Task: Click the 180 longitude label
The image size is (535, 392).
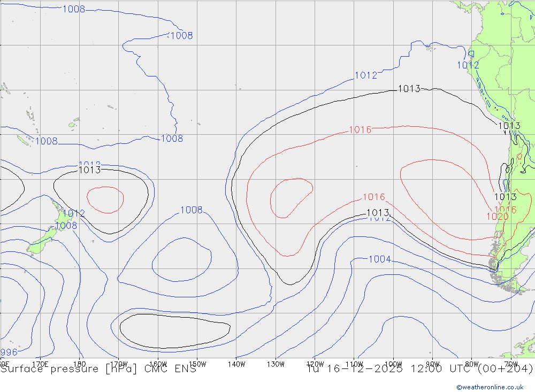Action: [80, 364]
